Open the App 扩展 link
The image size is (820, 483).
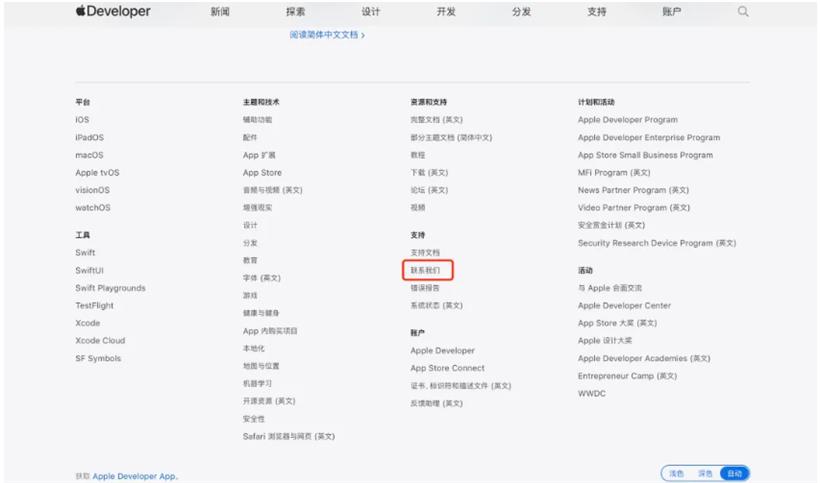259,155
